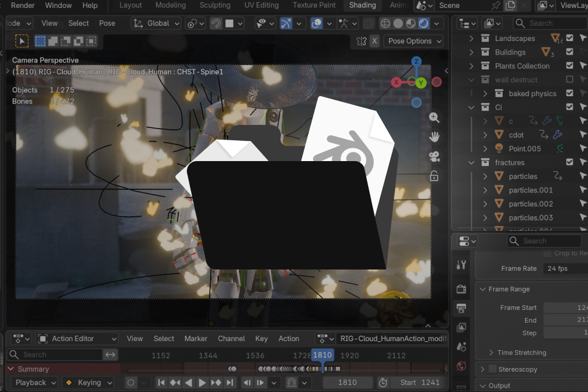Toggle Plants Collection checkbox

click(x=570, y=66)
